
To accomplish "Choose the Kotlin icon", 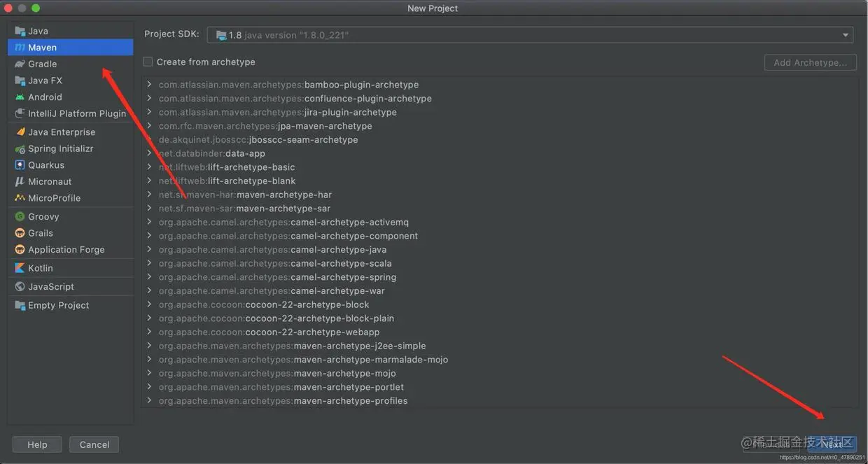I will [20, 268].
